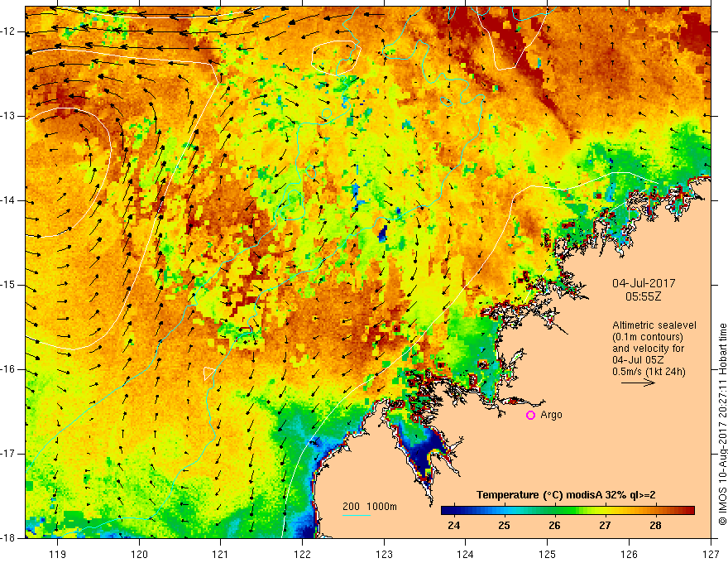Click the latitude axis label '-16'
Viewport: 728px width, 563px height.
click(8, 369)
